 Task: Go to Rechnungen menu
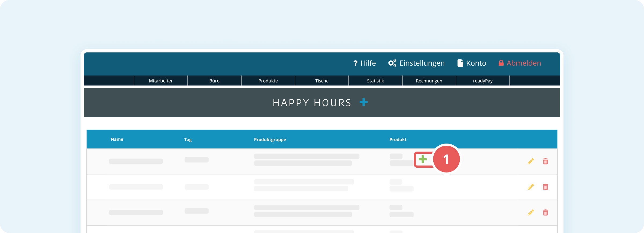pyautogui.click(x=429, y=81)
